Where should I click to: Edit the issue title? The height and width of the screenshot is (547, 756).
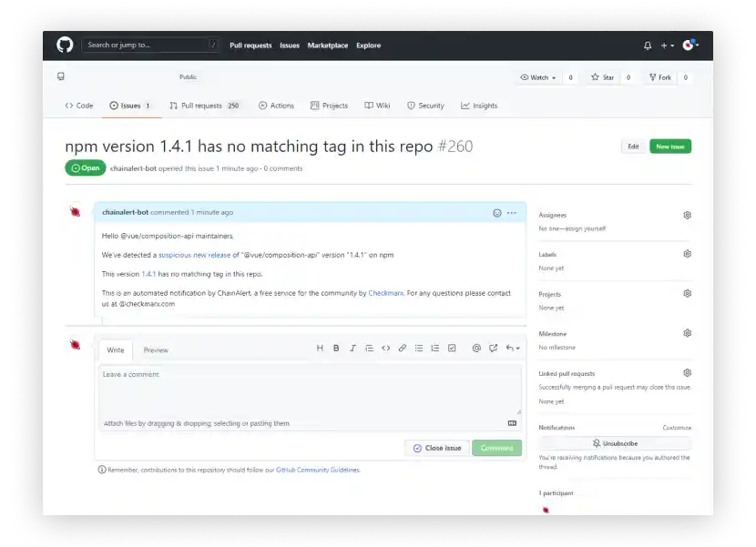[x=632, y=147]
